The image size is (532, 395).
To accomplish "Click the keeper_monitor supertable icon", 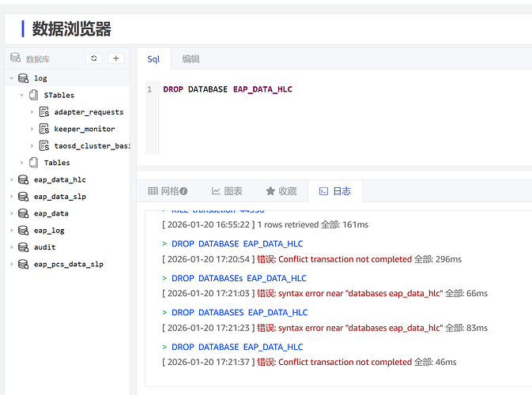I will (x=45, y=129).
